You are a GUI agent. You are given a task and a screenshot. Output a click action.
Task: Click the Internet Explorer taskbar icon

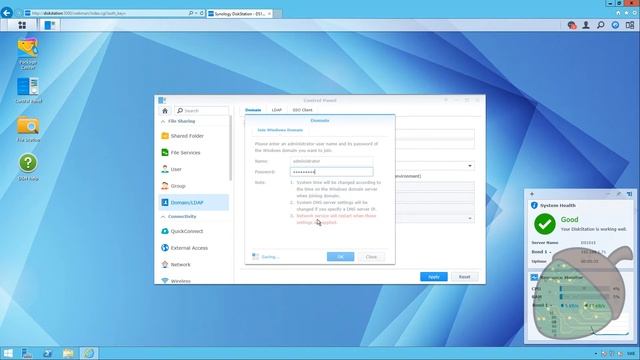click(x=89, y=353)
